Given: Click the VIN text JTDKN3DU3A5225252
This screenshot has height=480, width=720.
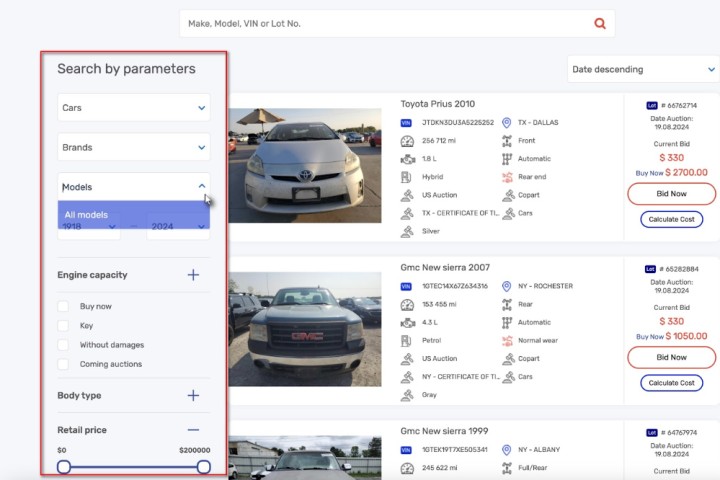Looking at the screenshot, I should (x=458, y=123).
